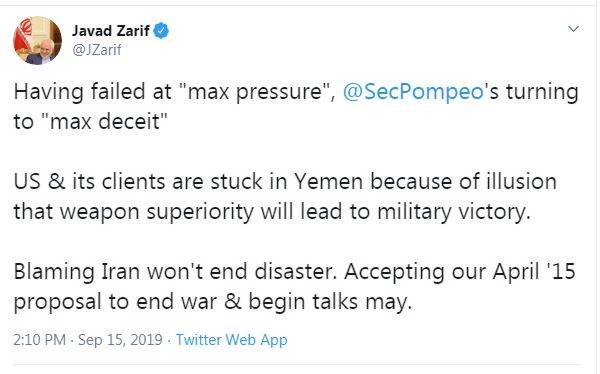
Task: Click the "weapon superiority" phrase
Action: tap(157, 212)
